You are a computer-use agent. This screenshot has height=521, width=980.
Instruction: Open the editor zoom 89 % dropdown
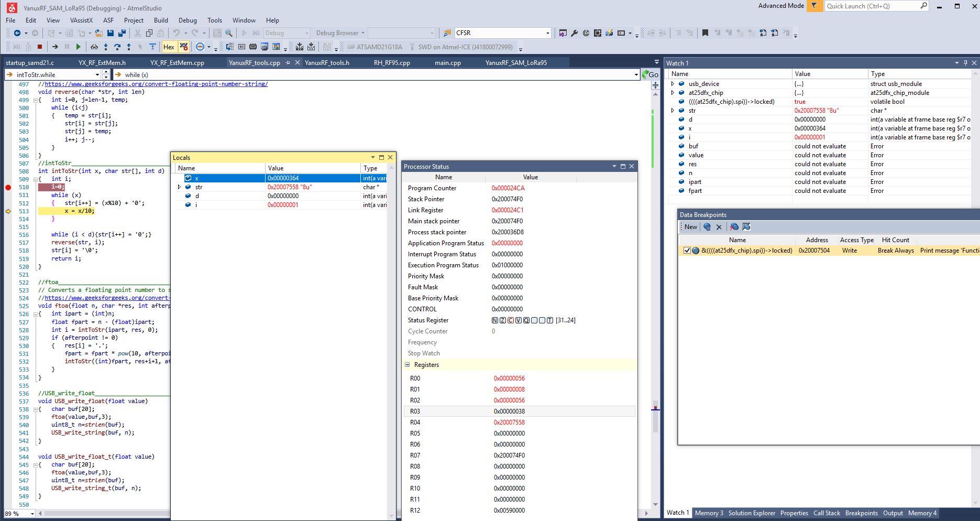tap(32, 514)
